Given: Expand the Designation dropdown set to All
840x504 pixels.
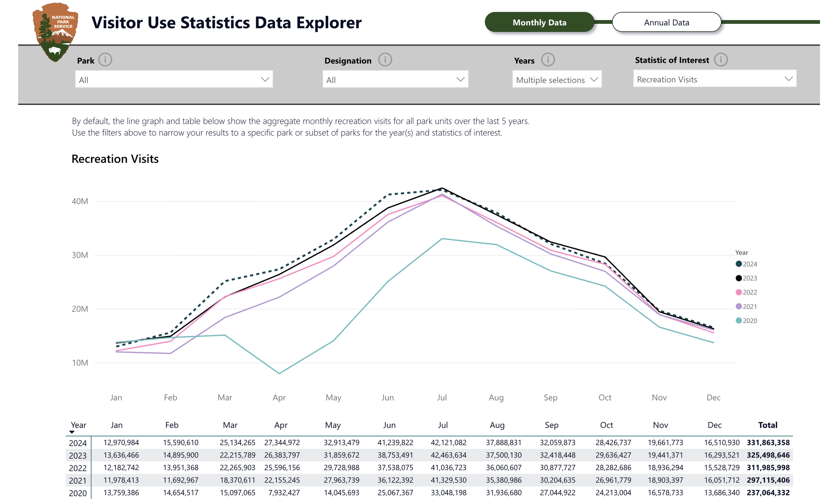Looking at the screenshot, I should point(395,80).
